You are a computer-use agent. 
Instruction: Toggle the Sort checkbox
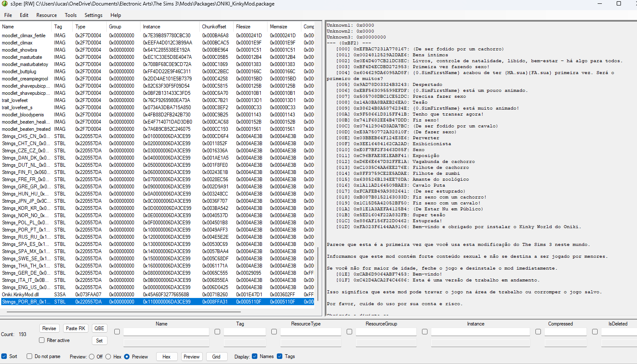4,356
